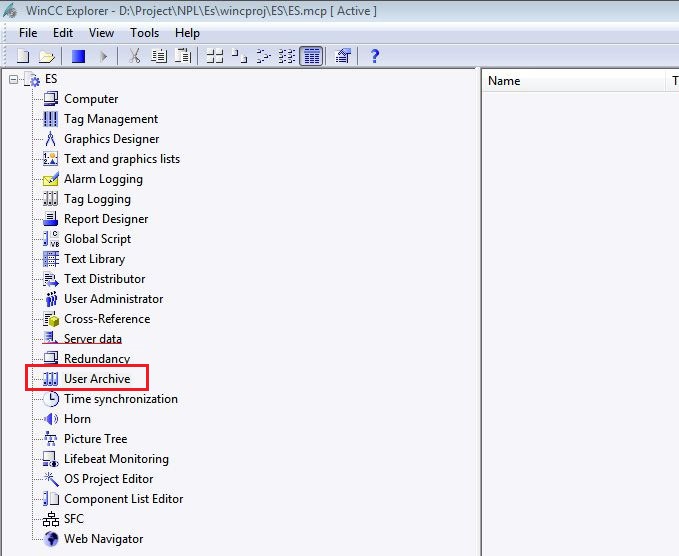The image size is (679, 556).
Task: Switch to List view icon
Action: tap(263, 56)
